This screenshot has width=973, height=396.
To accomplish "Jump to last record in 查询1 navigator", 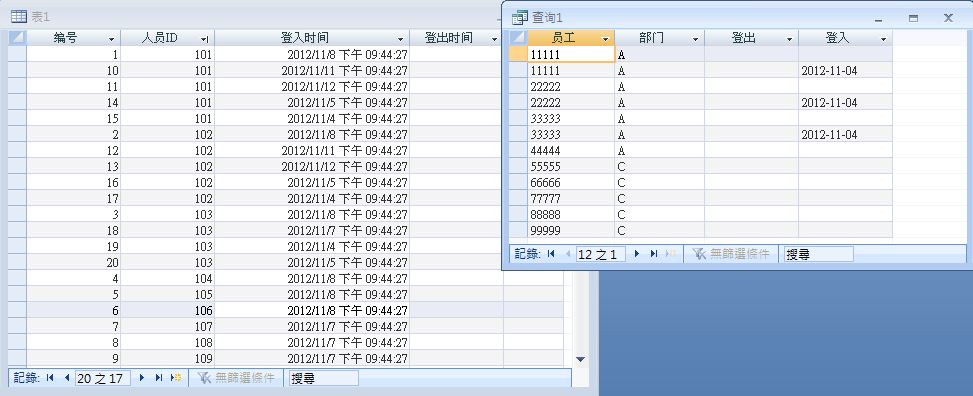I will click(x=653, y=254).
